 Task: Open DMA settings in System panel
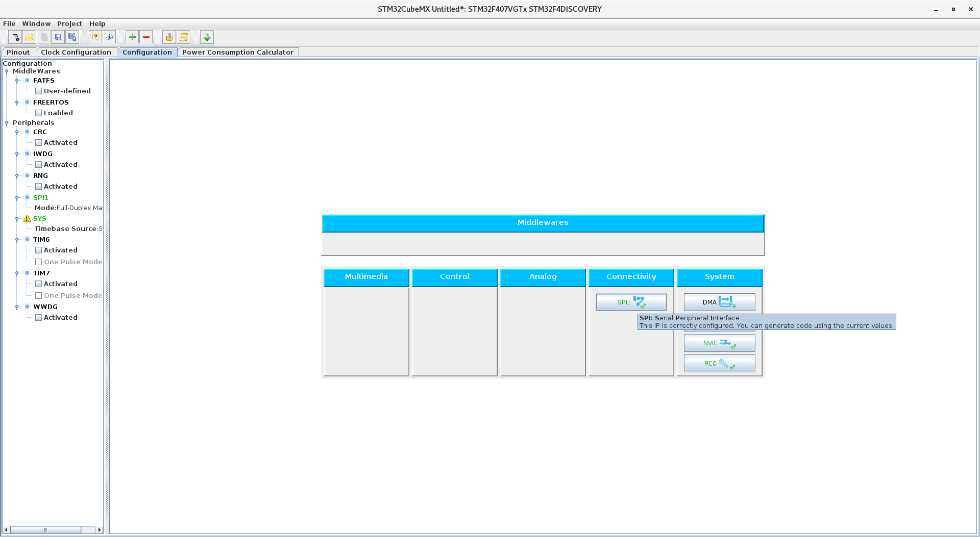[x=719, y=302]
